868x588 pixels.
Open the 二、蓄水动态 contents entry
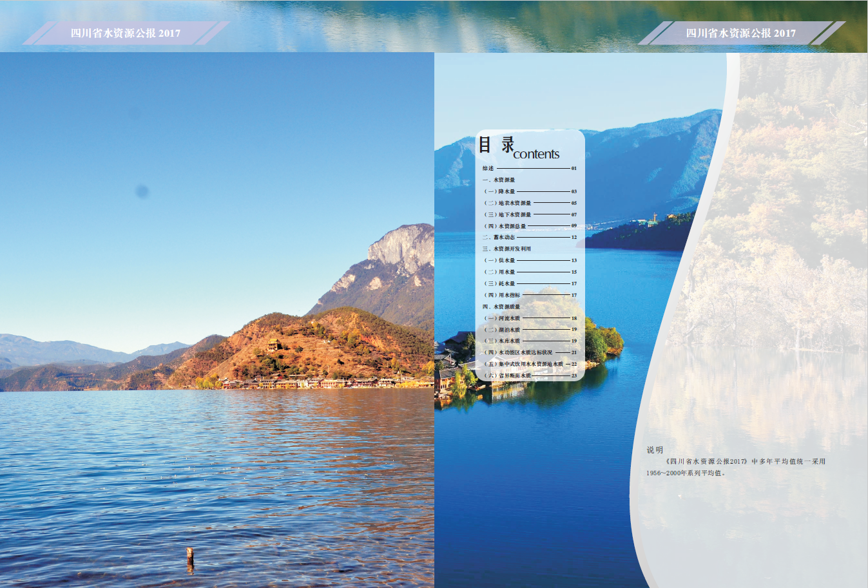pos(499,238)
